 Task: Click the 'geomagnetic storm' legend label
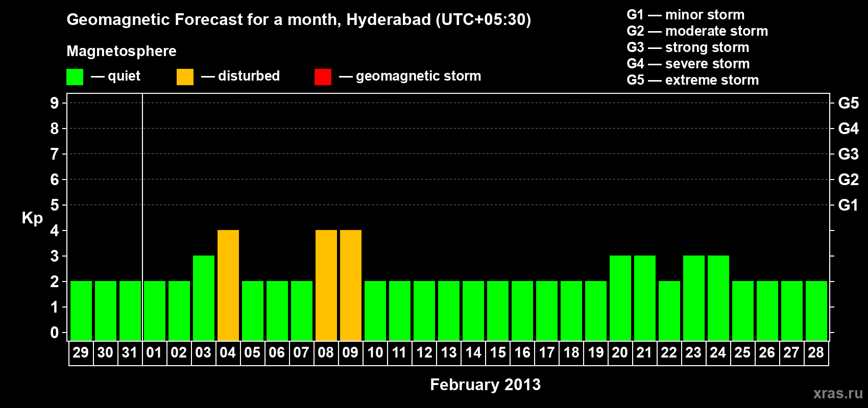418,76
